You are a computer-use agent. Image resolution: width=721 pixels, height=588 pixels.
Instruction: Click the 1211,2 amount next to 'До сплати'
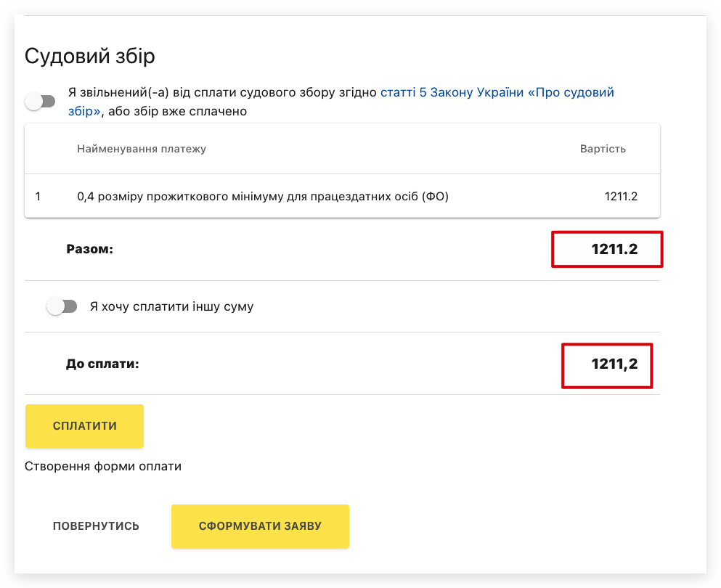coord(614,364)
